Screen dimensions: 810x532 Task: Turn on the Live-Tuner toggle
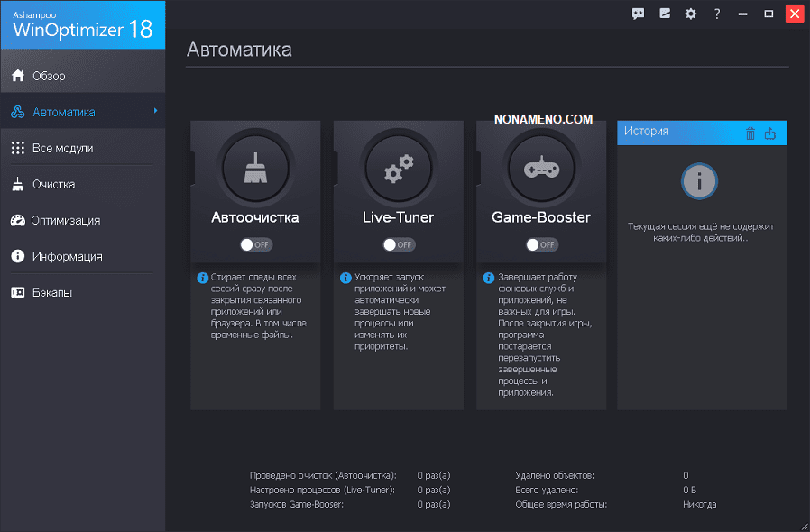pyautogui.click(x=398, y=244)
